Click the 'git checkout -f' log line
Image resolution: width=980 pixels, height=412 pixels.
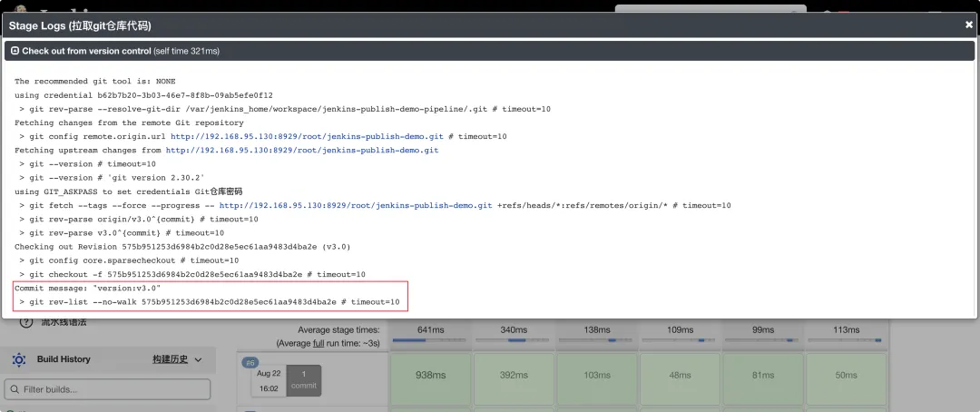[x=192, y=274]
